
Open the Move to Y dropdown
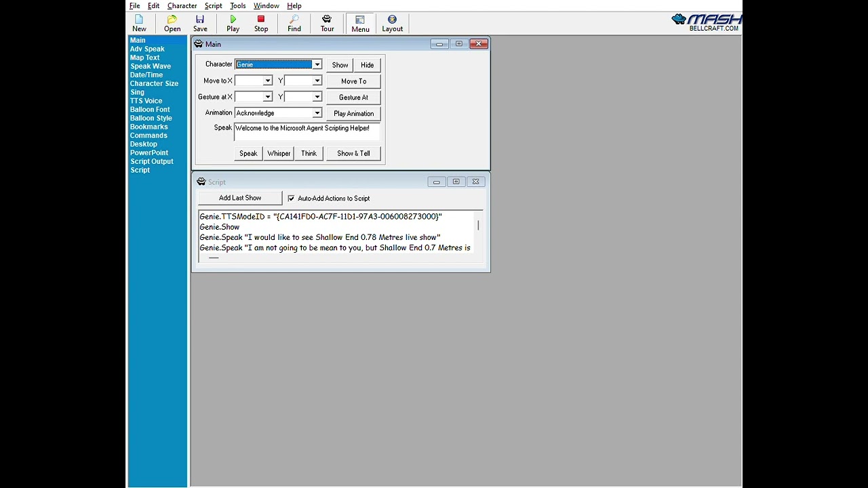[x=317, y=81]
